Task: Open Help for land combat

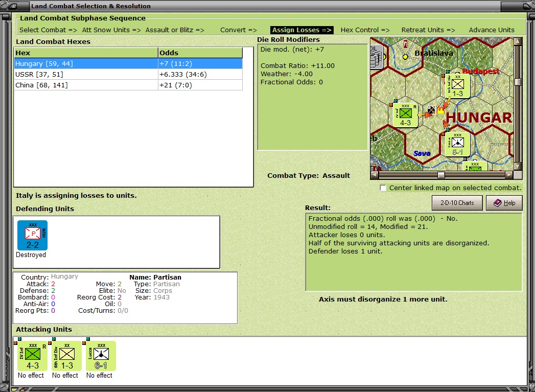Action: (x=504, y=203)
